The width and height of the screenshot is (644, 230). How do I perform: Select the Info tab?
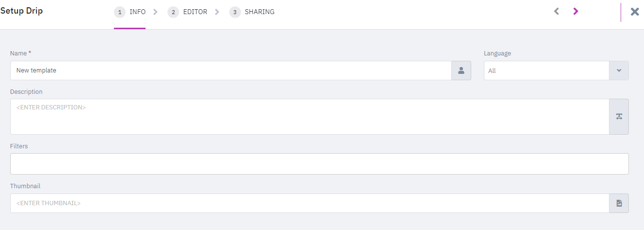click(x=137, y=12)
